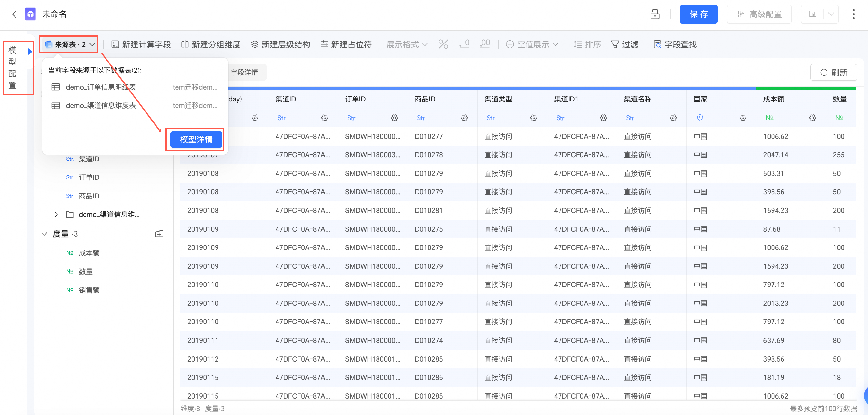Open the 展示格式 dropdown

[406, 44]
